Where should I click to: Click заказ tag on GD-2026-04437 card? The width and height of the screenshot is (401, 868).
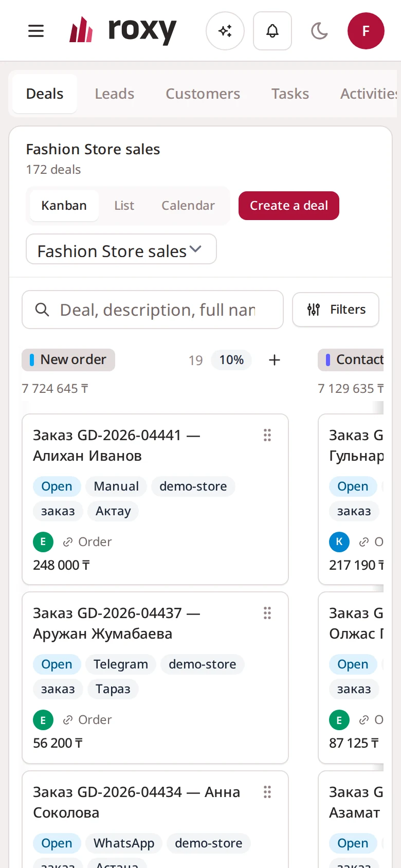click(x=58, y=689)
